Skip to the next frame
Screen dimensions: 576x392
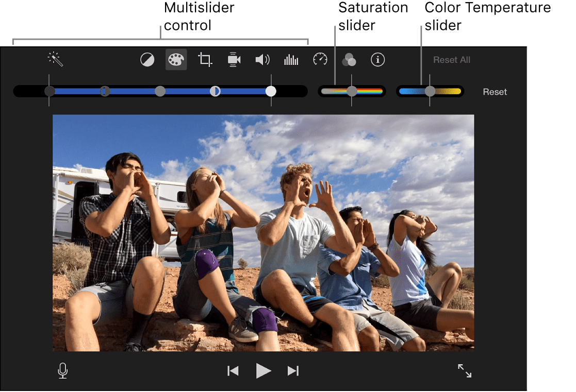click(x=293, y=370)
